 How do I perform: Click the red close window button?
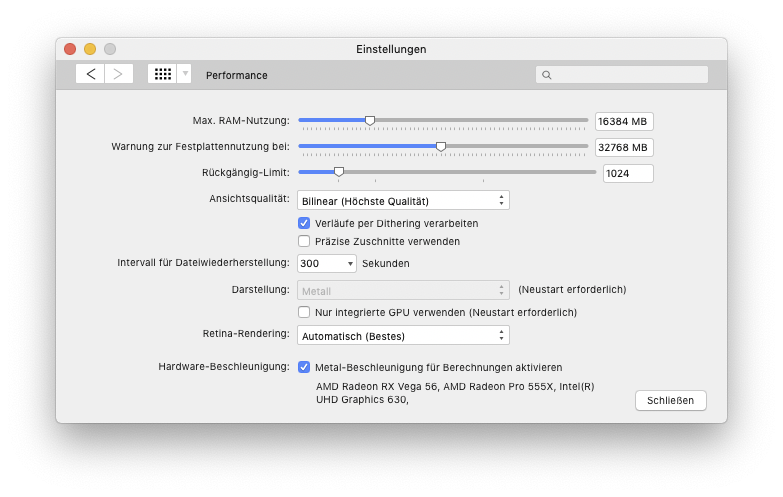(70, 49)
